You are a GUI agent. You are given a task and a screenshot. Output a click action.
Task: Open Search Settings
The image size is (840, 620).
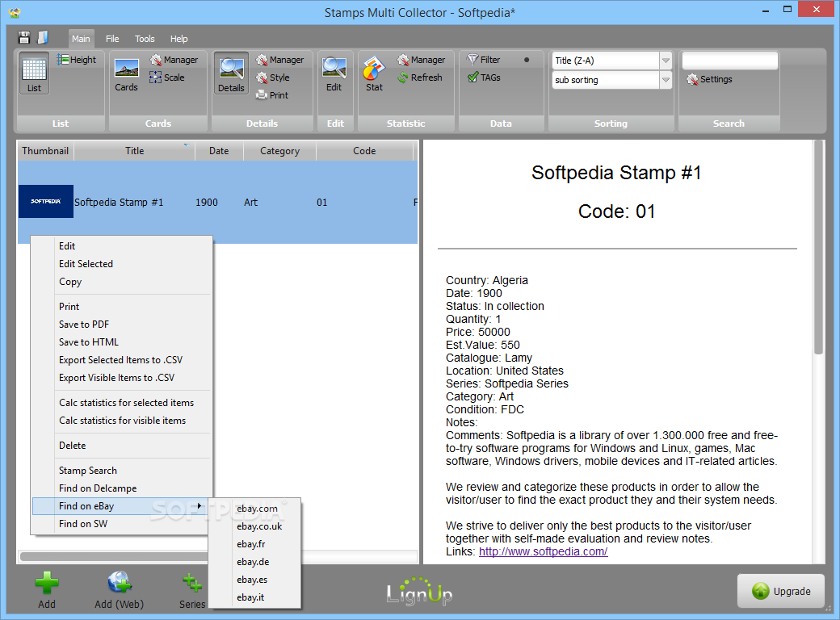[710, 79]
